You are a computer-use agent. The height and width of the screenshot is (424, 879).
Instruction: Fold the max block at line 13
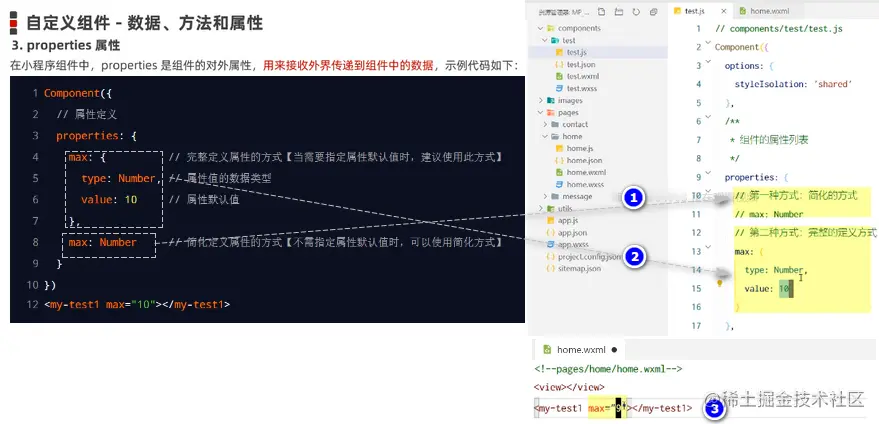tap(708, 247)
